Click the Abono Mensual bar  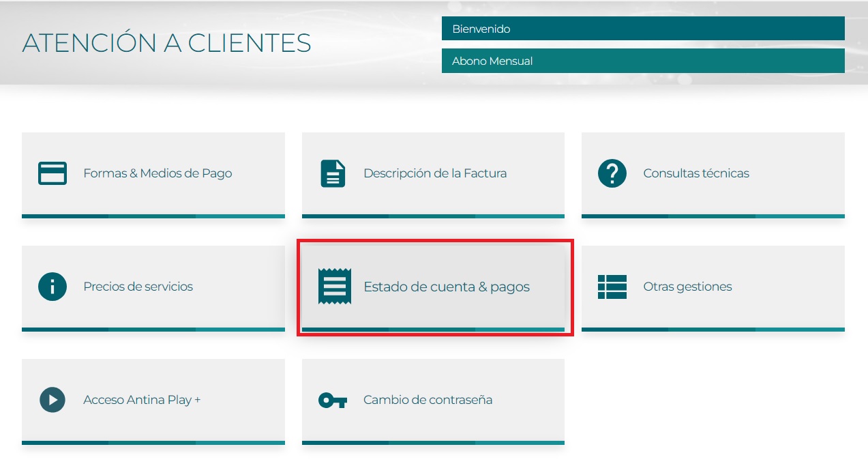(x=642, y=61)
